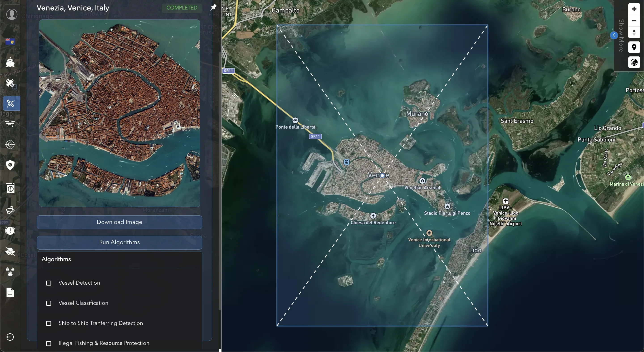
Task: Open the crossed-out spy hat icon
Action: [10, 251]
